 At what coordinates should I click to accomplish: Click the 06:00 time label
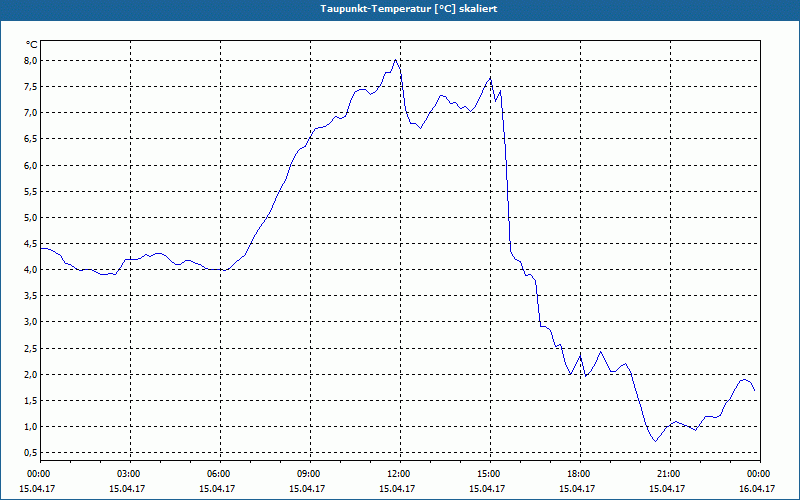click(220, 474)
